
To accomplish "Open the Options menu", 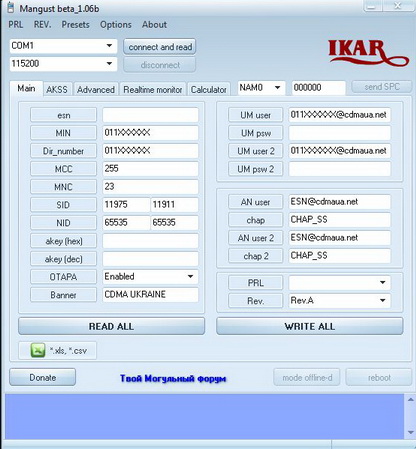I will click(x=116, y=25).
